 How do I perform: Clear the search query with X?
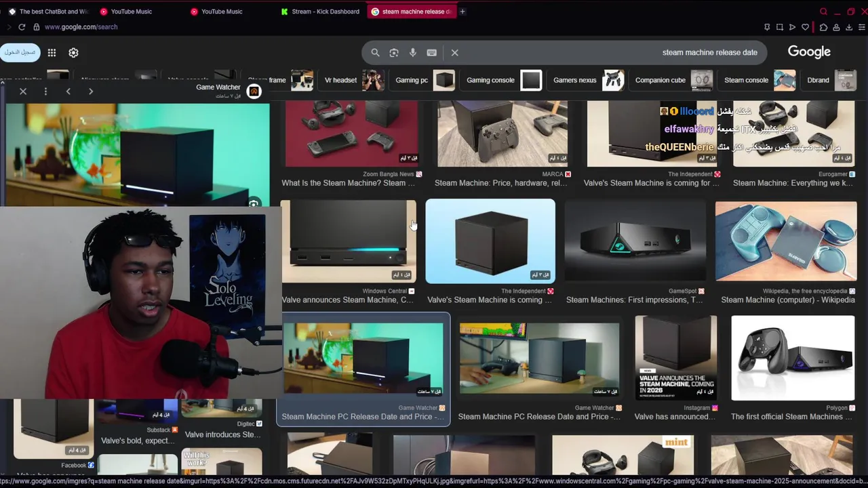tap(455, 53)
